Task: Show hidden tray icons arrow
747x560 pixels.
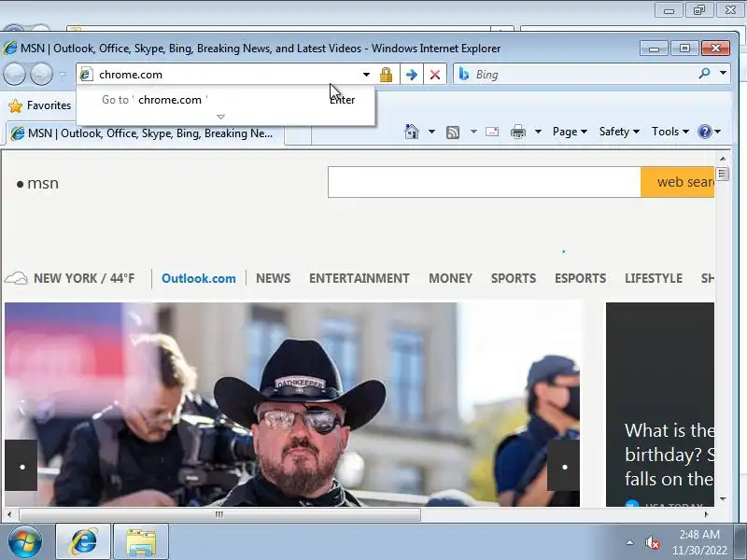Action: [629, 542]
